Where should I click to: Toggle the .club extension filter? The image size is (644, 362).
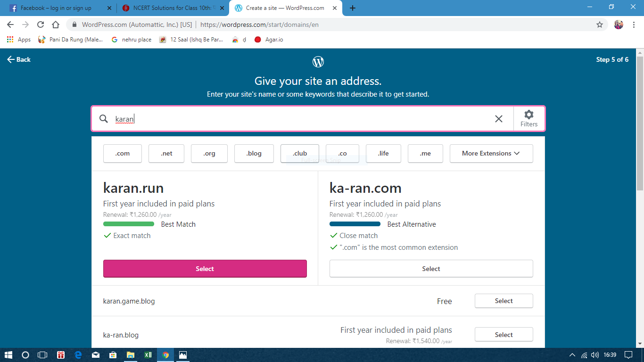point(299,154)
